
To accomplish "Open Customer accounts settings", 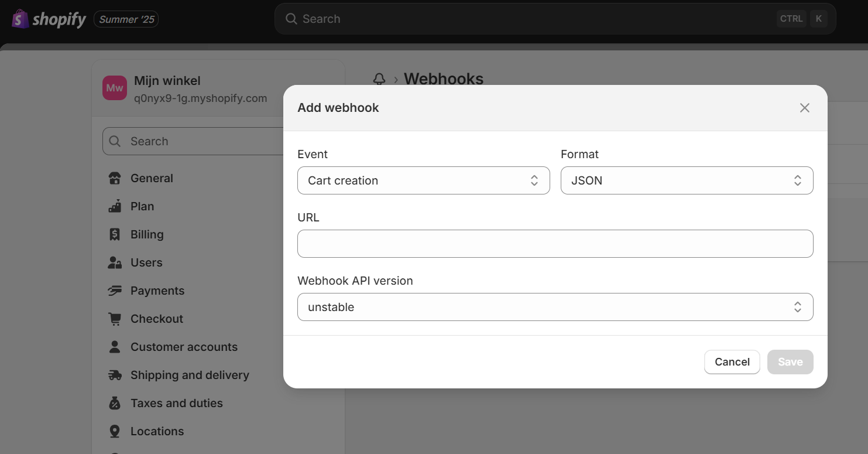I will coord(184,347).
